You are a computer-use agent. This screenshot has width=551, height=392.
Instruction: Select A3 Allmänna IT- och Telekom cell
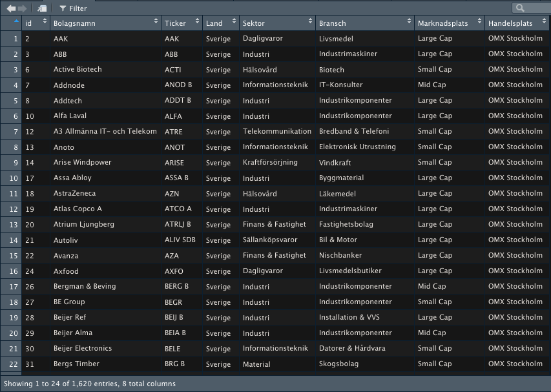tap(105, 131)
